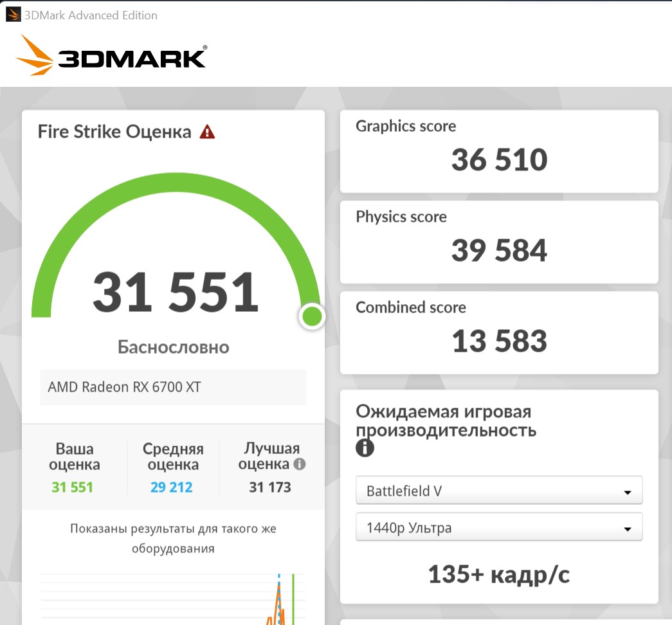Click the 3DMark Advanced Edition window title

[91, 15]
